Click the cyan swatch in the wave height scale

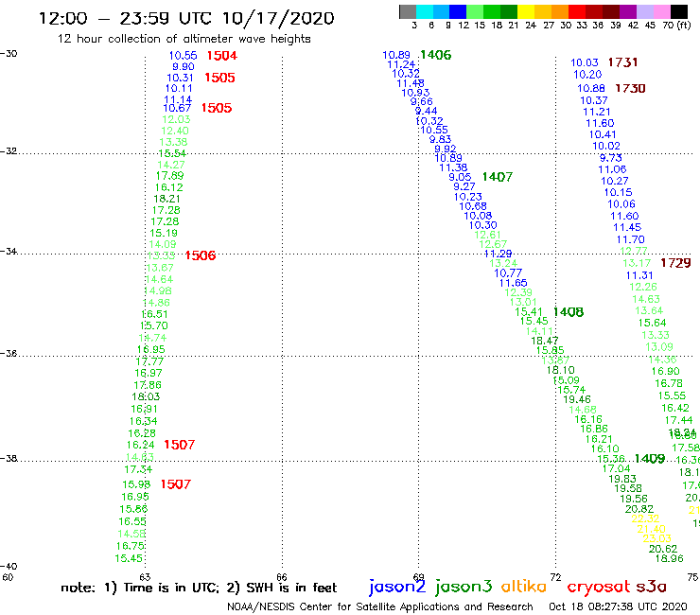pos(425,11)
